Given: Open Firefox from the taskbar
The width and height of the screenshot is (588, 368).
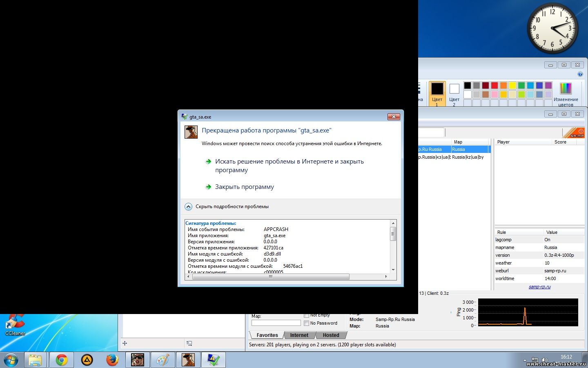Looking at the screenshot, I should click(x=112, y=360).
